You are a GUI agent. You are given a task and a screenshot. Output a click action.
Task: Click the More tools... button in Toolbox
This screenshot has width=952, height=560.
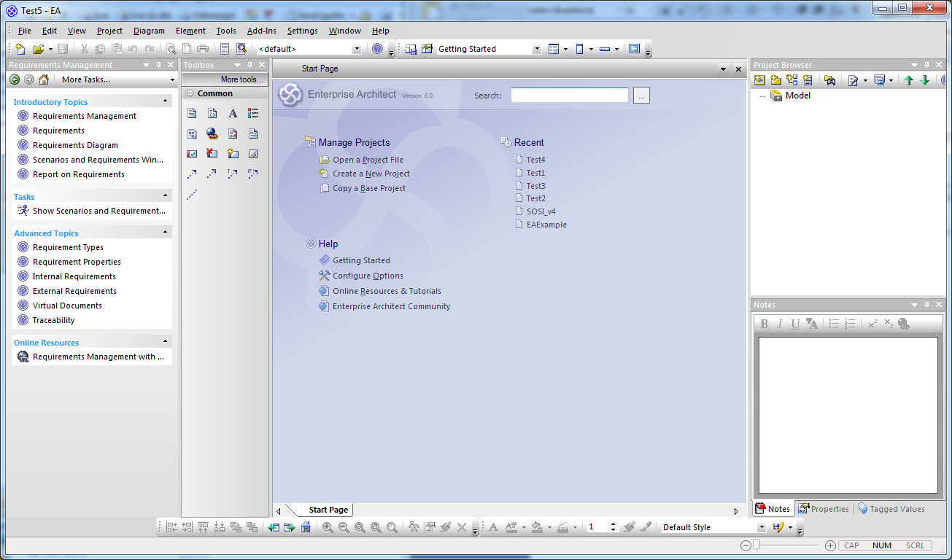point(225,79)
